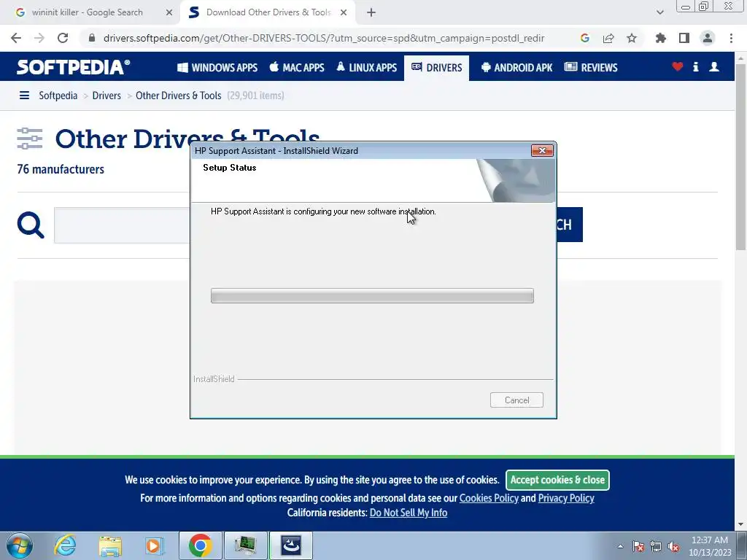Click the filter sliders icon beside the heading
Viewport: 747px width, 560px height.
pos(29,139)
